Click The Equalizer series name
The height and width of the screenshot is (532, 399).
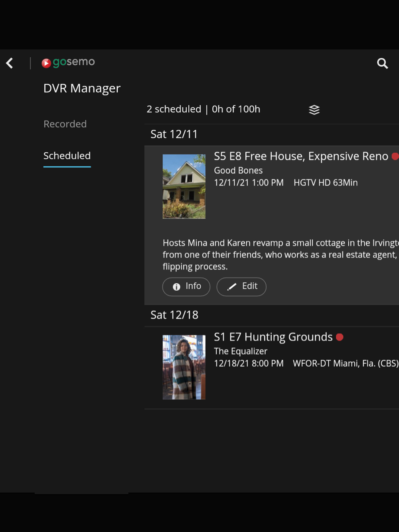pyautogui.click(x=241, y=351)
